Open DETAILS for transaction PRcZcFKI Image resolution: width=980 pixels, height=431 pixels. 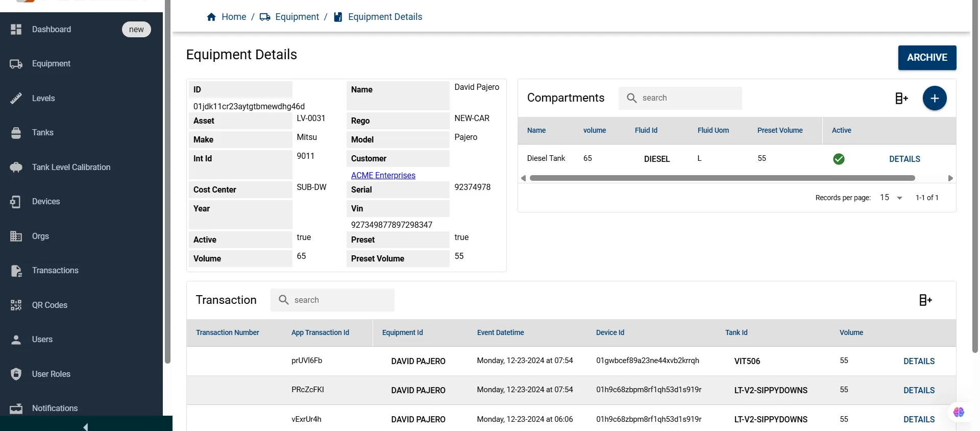[919, 391]
